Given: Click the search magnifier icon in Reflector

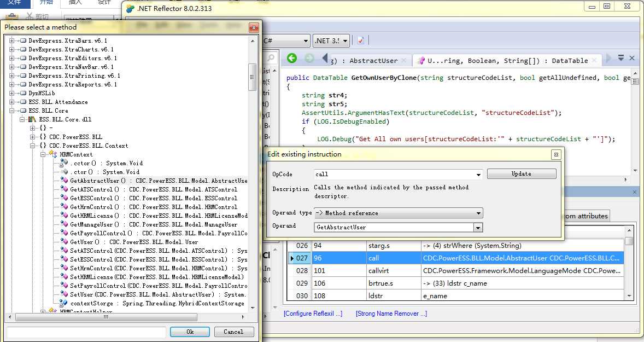Looking at the screenshot, I should (271, 58).
